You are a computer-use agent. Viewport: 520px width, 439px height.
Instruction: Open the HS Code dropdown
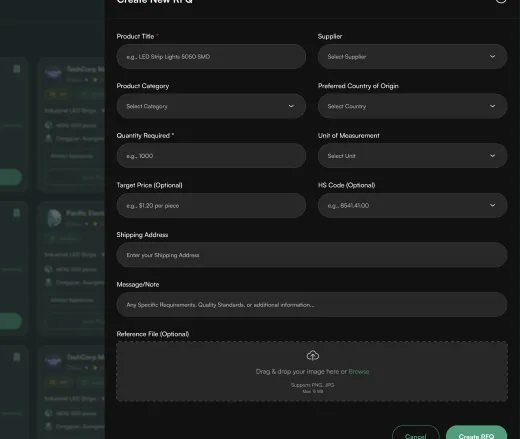pyautogui.click(x=412, y=206)
